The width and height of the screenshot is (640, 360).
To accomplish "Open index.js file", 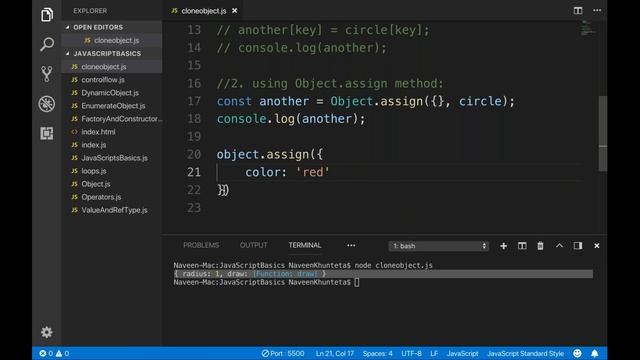I will pos(112,145).
